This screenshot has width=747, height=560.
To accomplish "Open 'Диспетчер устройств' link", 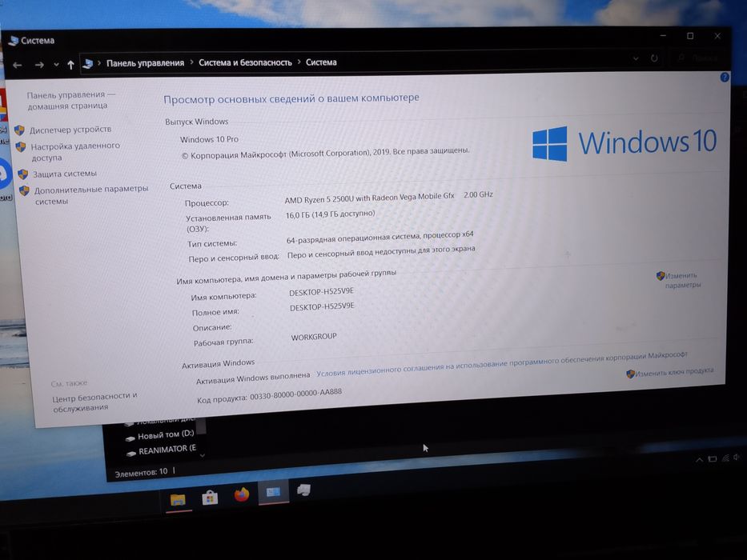I will [x=70, y=129].
